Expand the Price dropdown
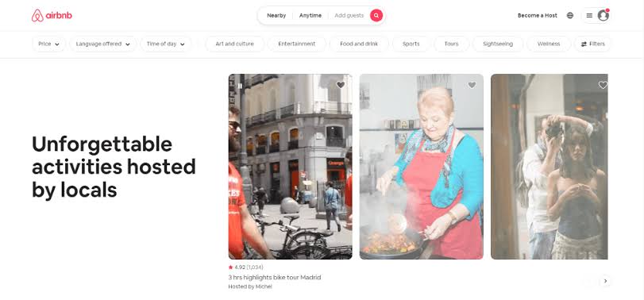 (48, 44)
